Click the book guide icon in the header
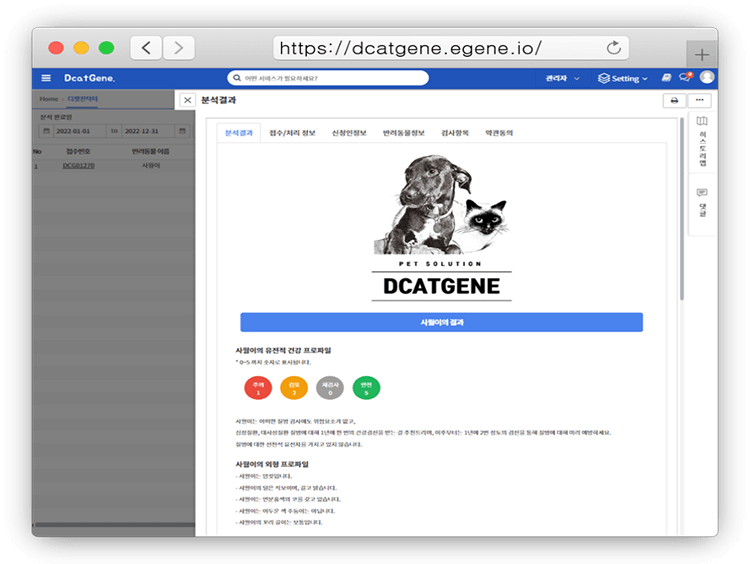This screenshot has height=564, width=750. coord(666,78)
